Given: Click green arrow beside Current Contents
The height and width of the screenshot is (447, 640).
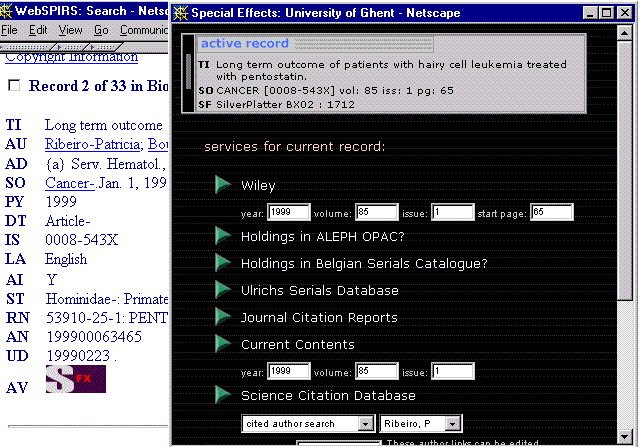Looking at the screenshot, I should (224, 344).
